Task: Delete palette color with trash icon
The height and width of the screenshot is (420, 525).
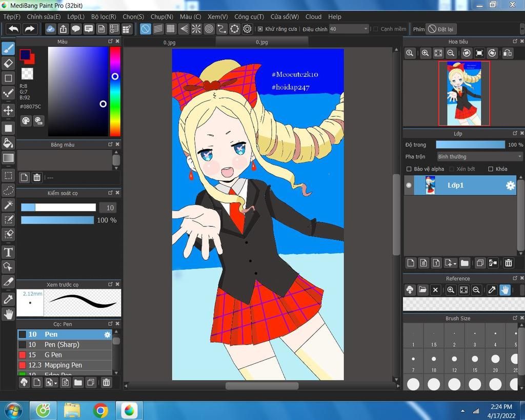Action: click(x=37, y=177)
